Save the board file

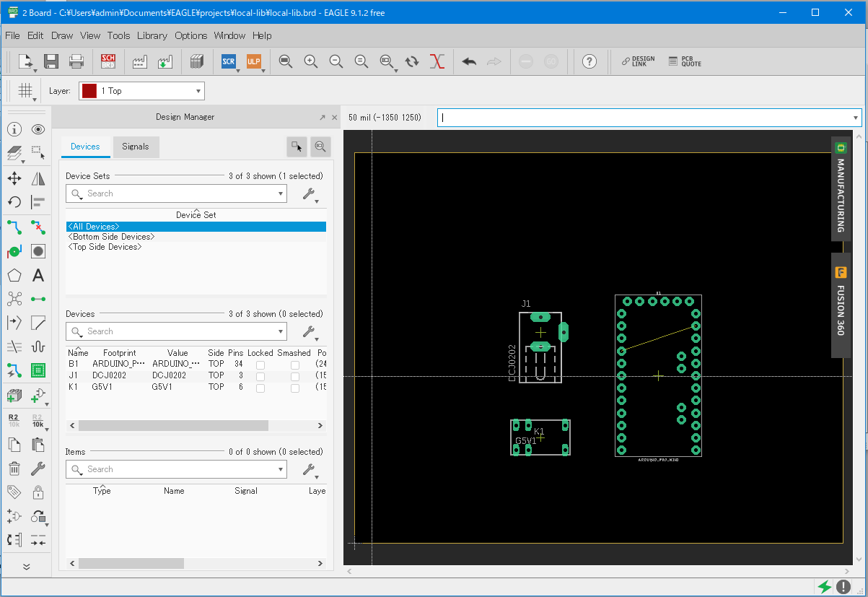pyautogui.click(x=51, y=62)
